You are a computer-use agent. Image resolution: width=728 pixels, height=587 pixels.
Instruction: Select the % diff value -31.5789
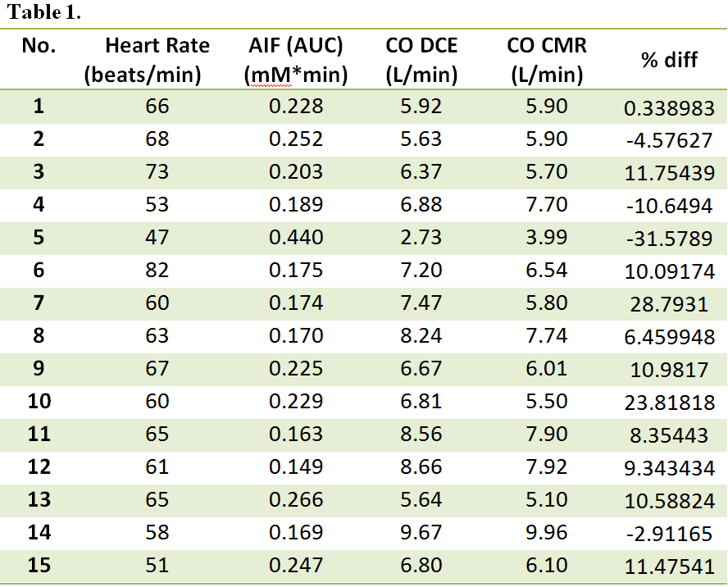668,239
